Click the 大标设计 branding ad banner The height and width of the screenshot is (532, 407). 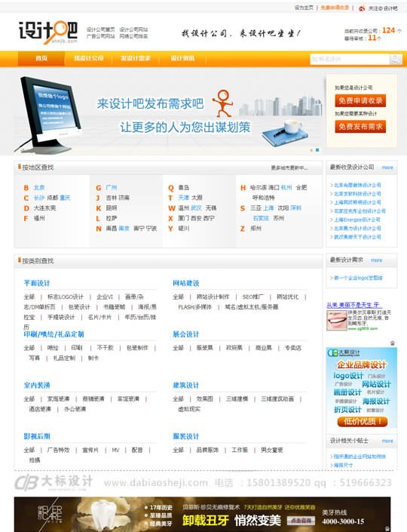(x=361, y=389)
